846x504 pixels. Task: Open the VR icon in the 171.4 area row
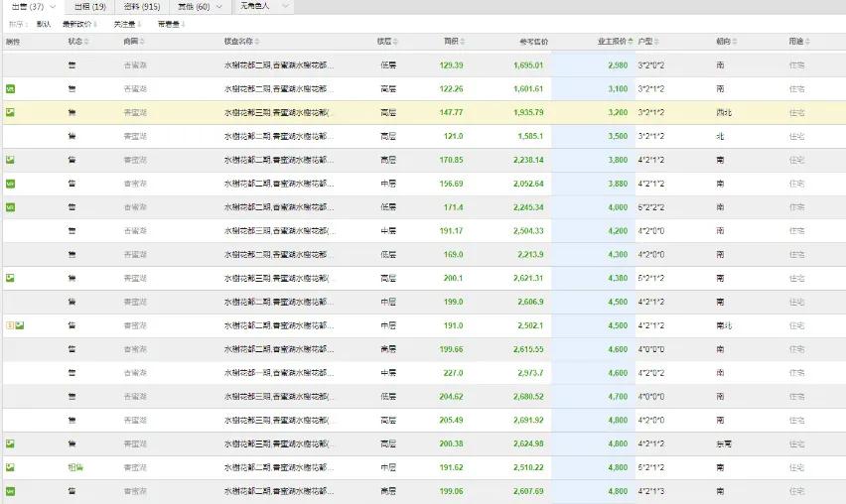(10, 207)
